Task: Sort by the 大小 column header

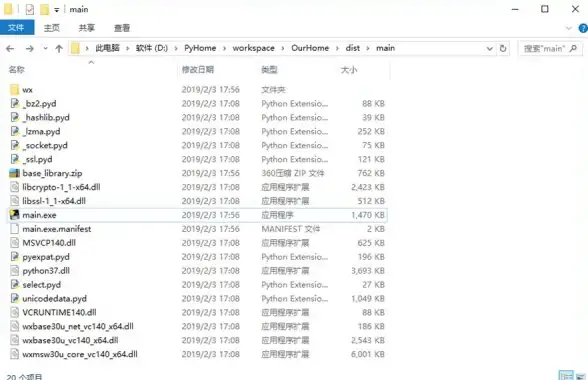Action: point(349,69)
